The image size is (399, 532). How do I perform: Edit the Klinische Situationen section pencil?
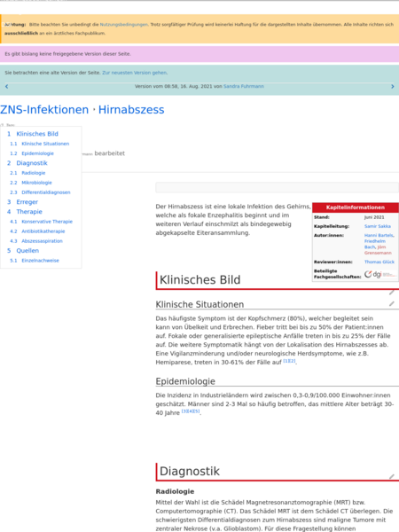[392, 303]
